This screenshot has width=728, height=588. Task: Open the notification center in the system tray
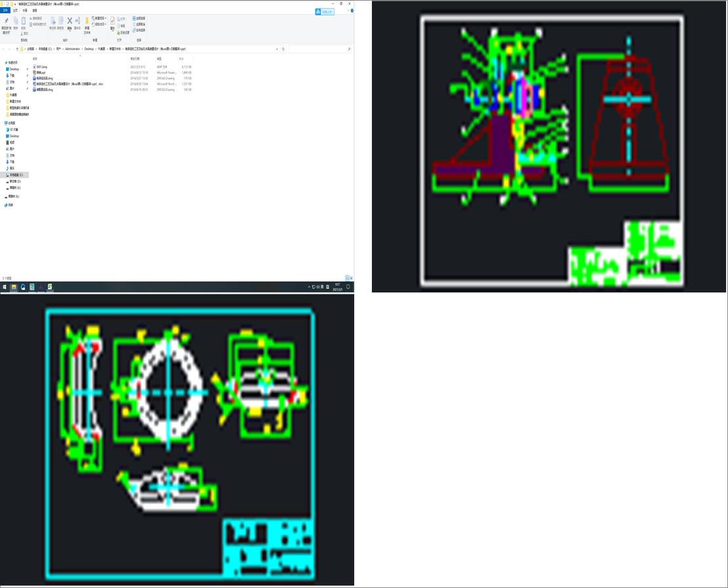348,287
